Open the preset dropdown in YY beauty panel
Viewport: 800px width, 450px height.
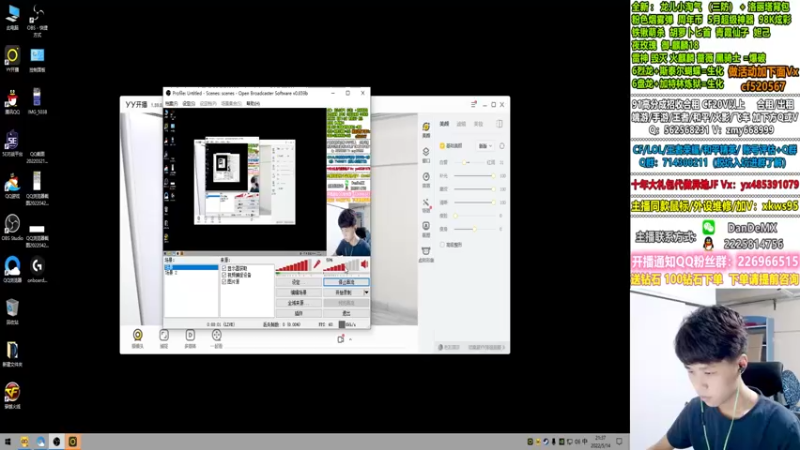(485, 146)
